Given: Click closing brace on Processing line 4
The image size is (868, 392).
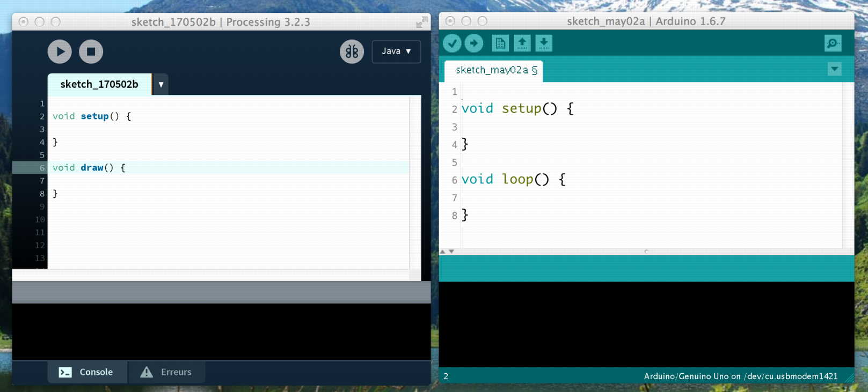Looking at the screenshot, I should [x=55, y=142].
